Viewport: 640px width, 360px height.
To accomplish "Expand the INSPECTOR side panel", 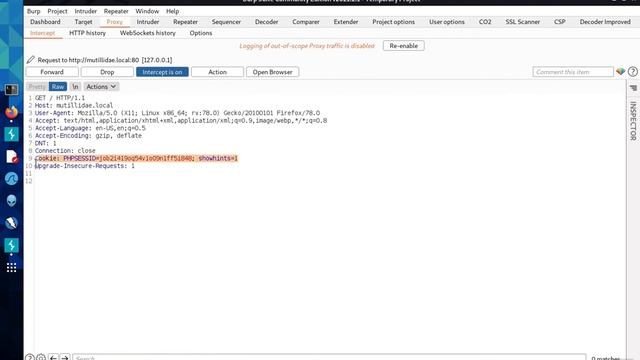I will [x=633, y=121].
